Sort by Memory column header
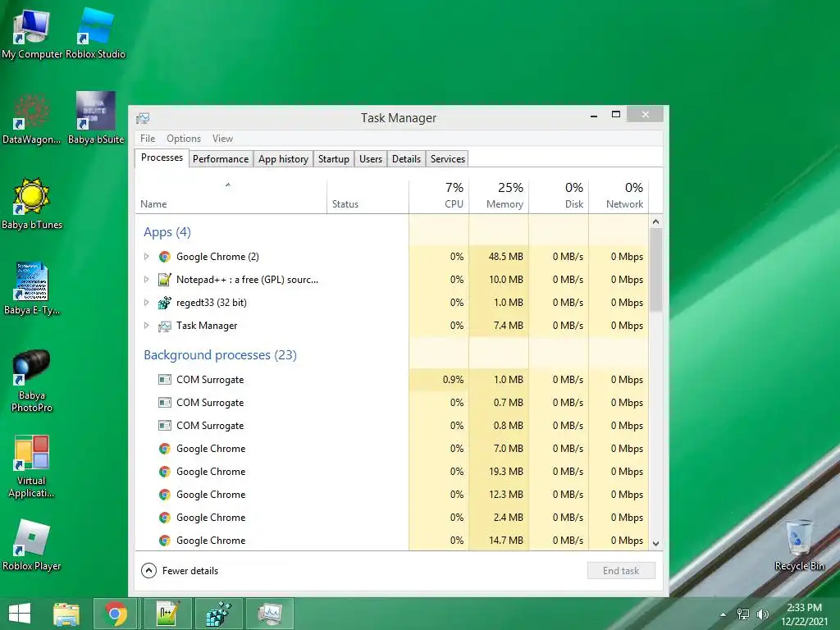The width and height of the screenshot is (840, 630). pos(499,197)
